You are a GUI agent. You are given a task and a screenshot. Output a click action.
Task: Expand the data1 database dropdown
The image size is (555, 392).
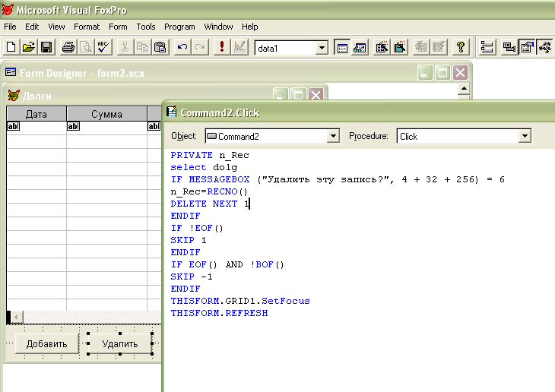pyautogui.click(x=322, y=48)
